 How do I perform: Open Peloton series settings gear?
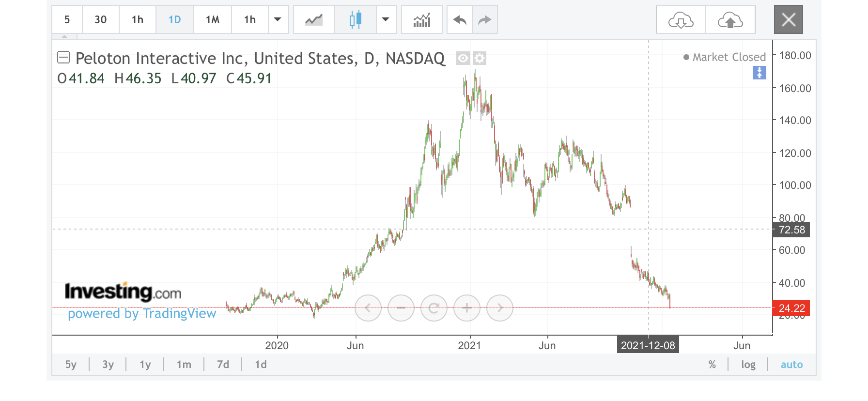click(x=480, y=59)
